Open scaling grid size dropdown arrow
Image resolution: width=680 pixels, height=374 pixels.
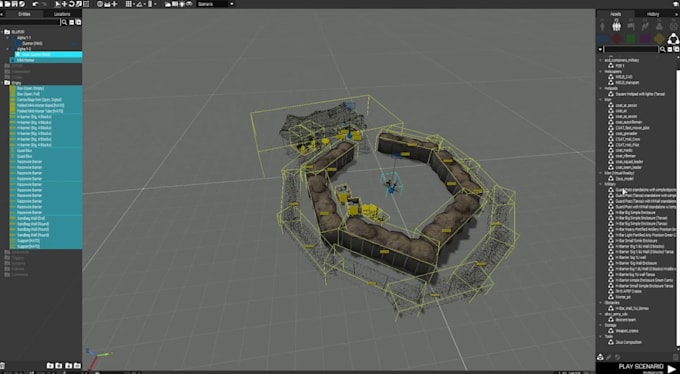click(155, 4)
